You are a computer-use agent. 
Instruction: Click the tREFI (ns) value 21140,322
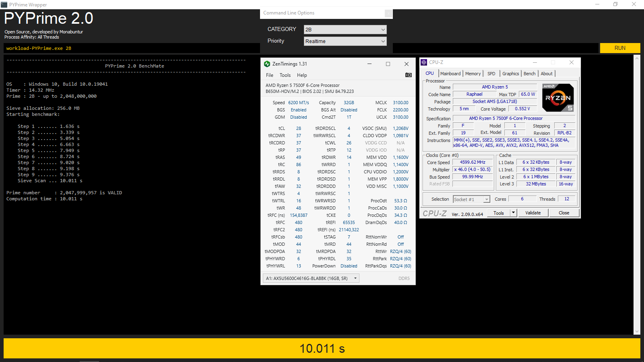pyautogui.click(x=349, y=230)
